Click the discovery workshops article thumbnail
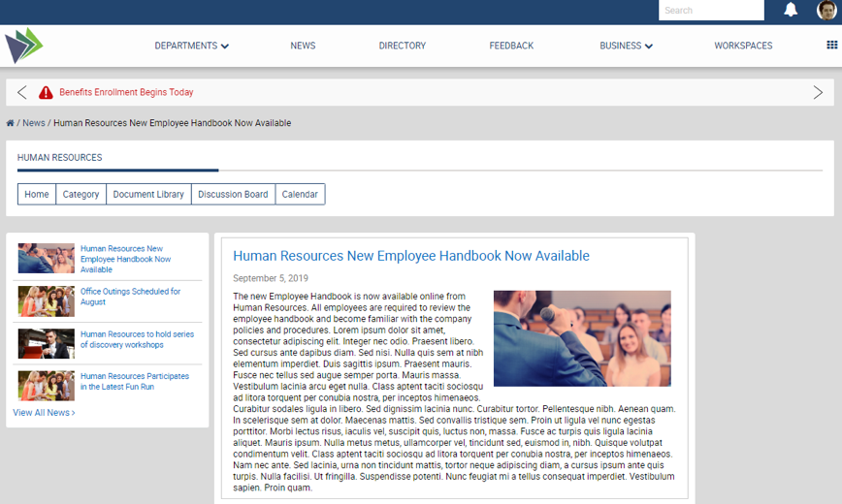This screenshot has height=504, width=842. [x=46, y=343]
